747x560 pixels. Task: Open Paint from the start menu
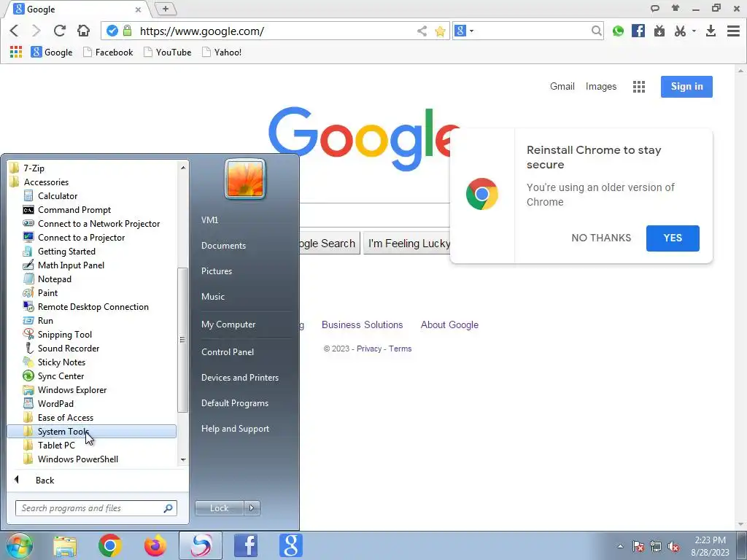click(47, 293)
